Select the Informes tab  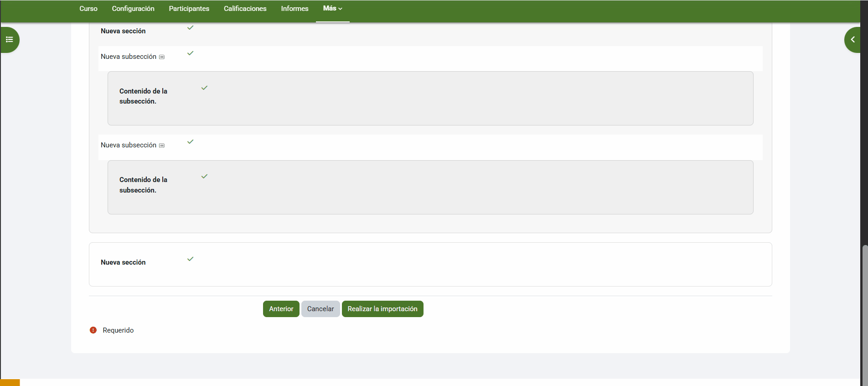coord(294,9)
